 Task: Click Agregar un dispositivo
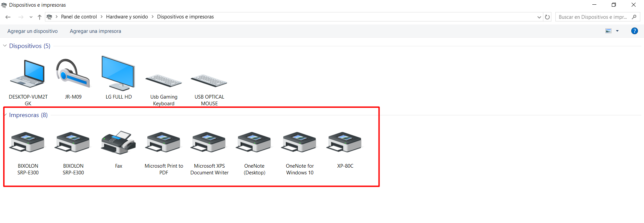(33, 31)
